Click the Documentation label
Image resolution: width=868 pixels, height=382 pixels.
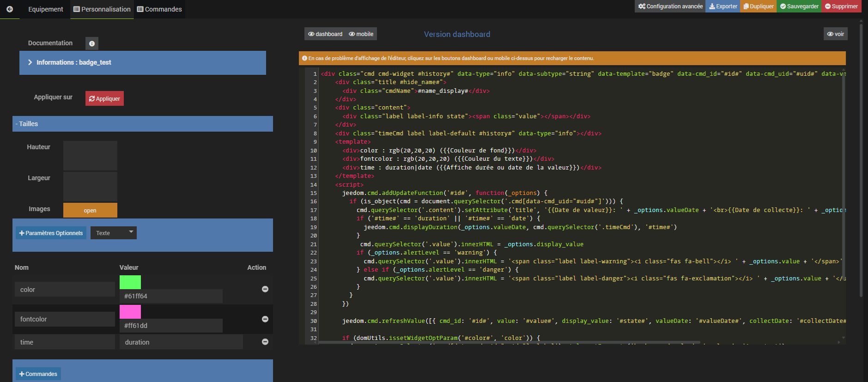pos(50,43)
